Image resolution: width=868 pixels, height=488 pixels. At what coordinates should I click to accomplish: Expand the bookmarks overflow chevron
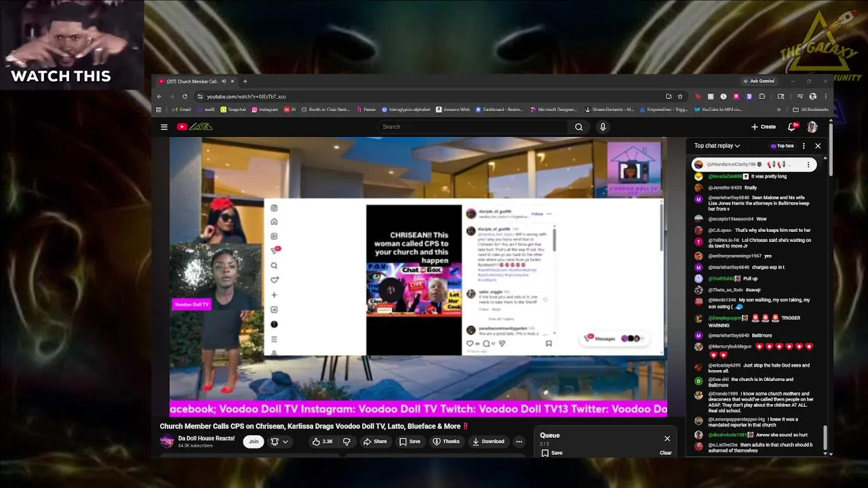click(778, 109)
